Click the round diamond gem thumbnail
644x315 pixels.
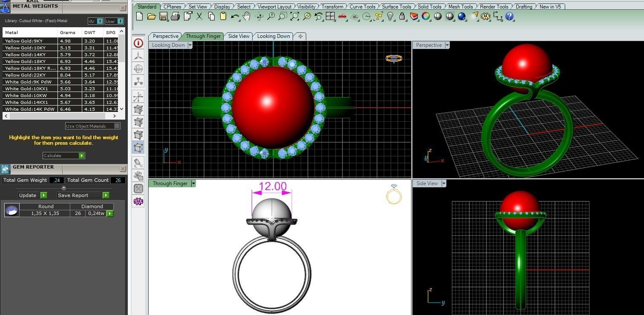coord(12,210)
